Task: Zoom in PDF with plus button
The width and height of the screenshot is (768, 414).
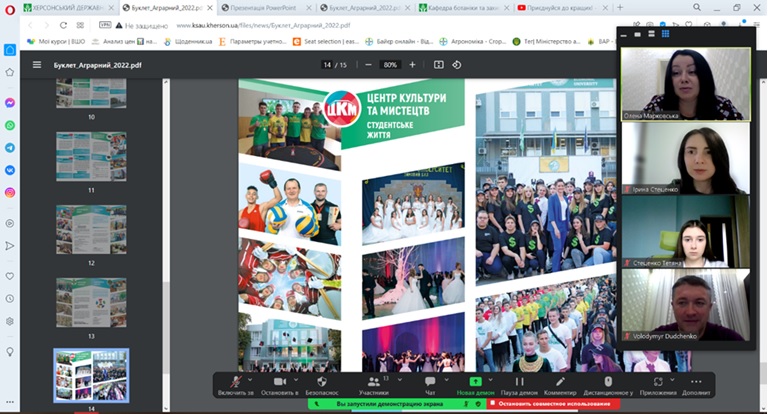Action: click(x=412, y=65)
